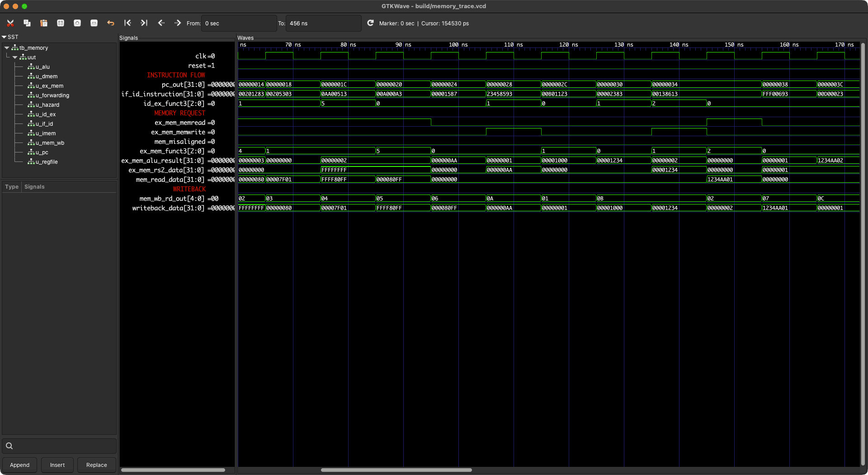Click the waves horizontal scrollbar thumb
This screenshot has height=475, width=868.
(x=396, y=470)
